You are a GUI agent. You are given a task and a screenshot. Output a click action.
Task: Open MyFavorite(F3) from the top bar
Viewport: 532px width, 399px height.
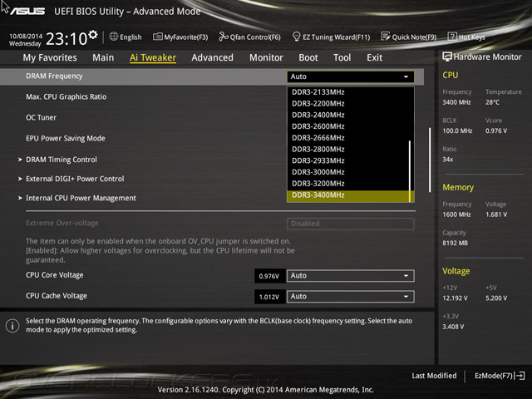coord(180,37)
